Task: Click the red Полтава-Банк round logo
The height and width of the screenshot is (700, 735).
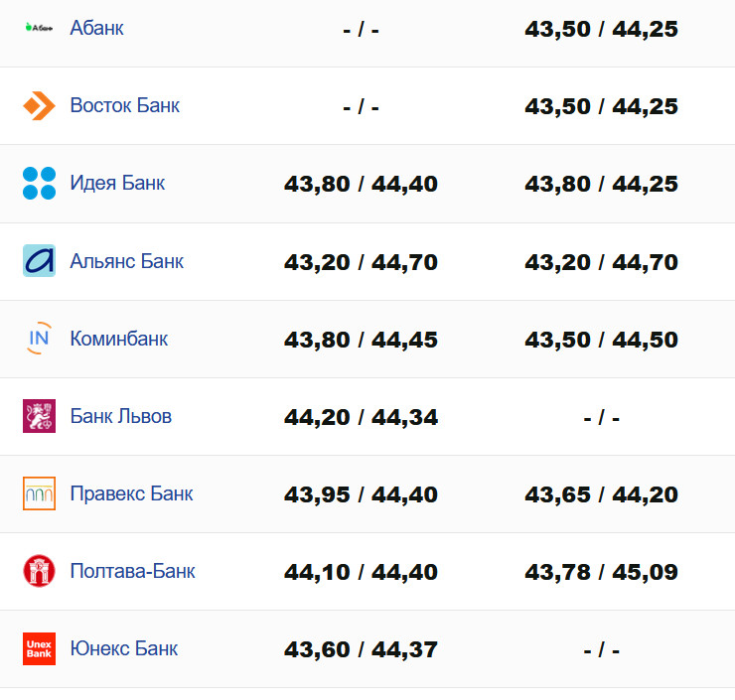Action: coord(39,571)
